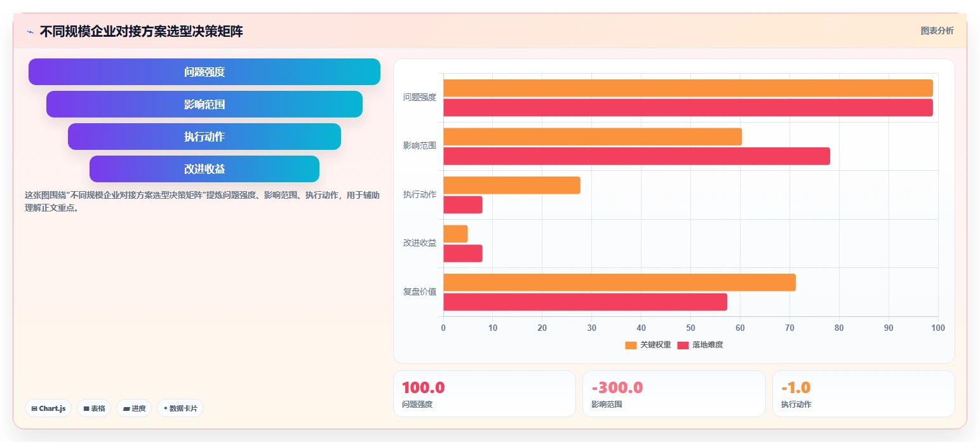The width and height of the screenshot is (980, 442).
Task: Click the orange 关键权重 bar for 影响范围
Action: tap(593, 137)
